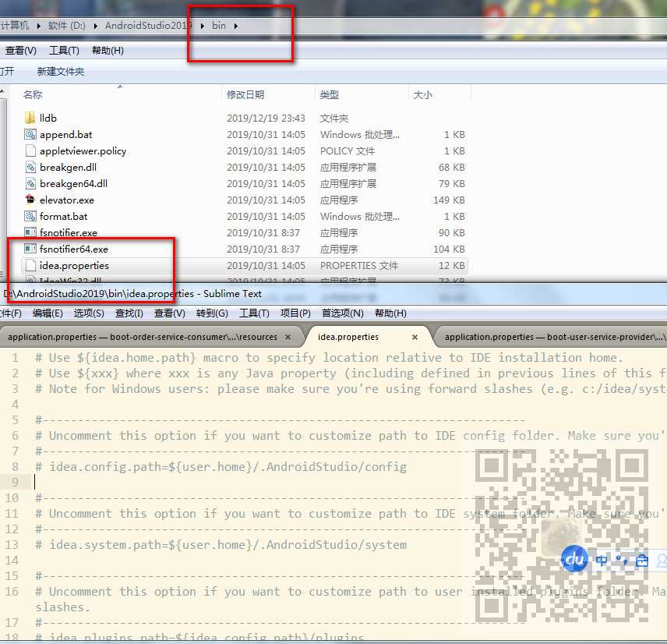Open the Explorer 查看(V) menu
This screenshot has width=667, height=644.
click(x=21, y=51)
